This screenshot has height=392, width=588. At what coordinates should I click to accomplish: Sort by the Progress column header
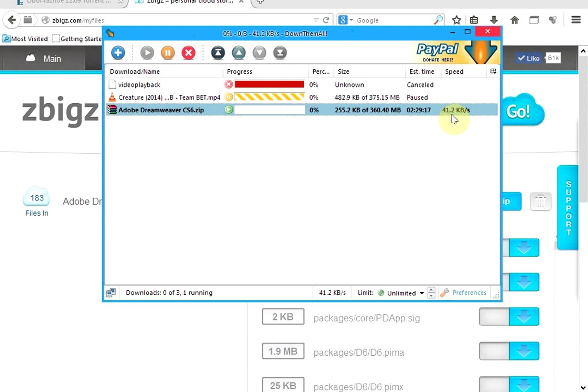pos(266,72)
